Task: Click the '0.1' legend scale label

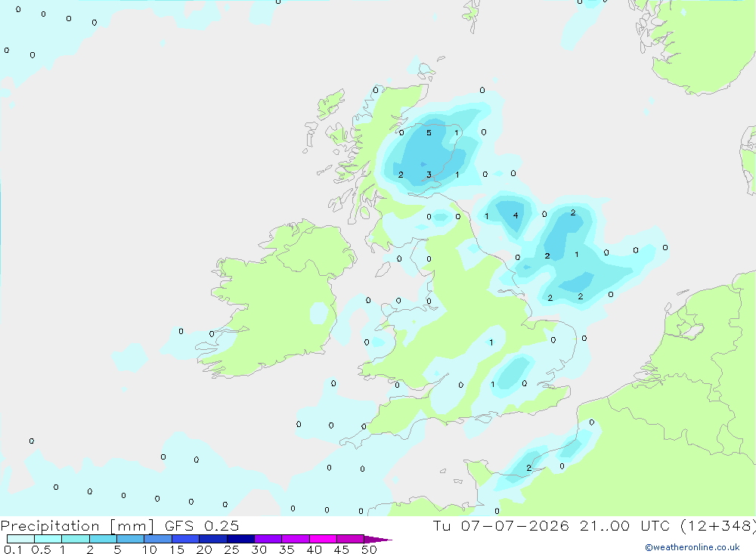Action: (13, 549)
